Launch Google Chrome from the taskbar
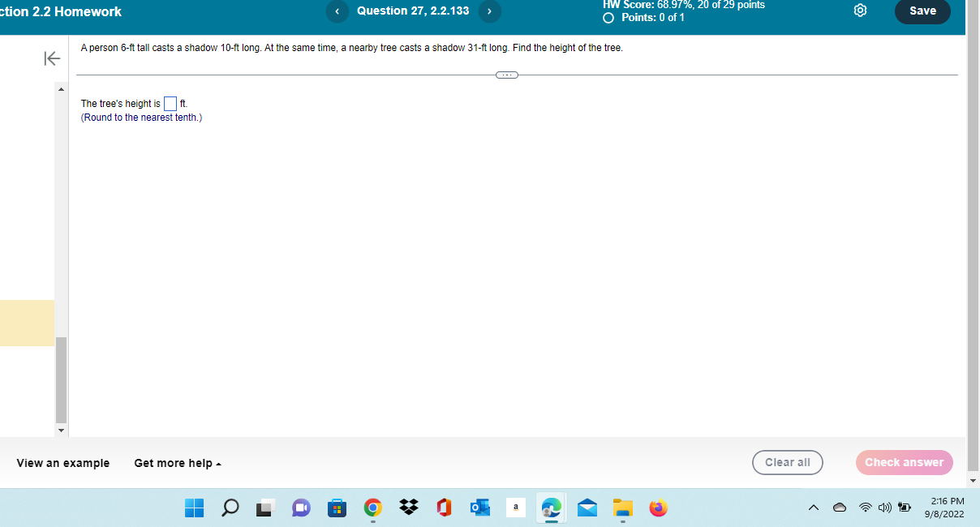The height and width of the screenshot is (527, 980). pos(372,508)
